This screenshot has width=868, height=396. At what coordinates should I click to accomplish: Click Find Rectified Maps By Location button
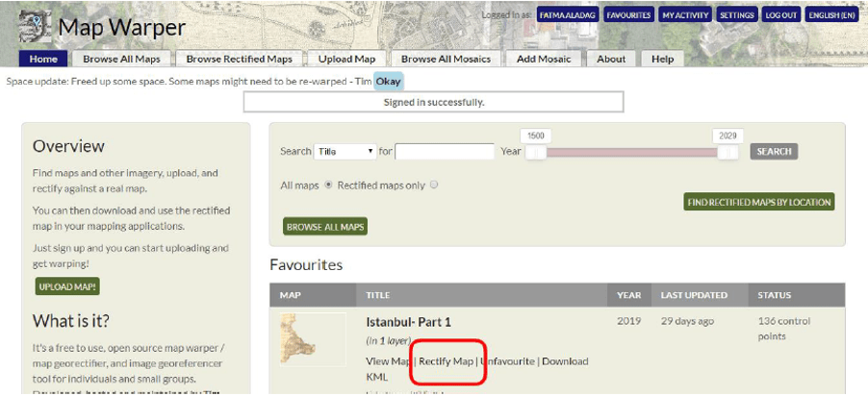pyautogui.click(x=759, y=202)
